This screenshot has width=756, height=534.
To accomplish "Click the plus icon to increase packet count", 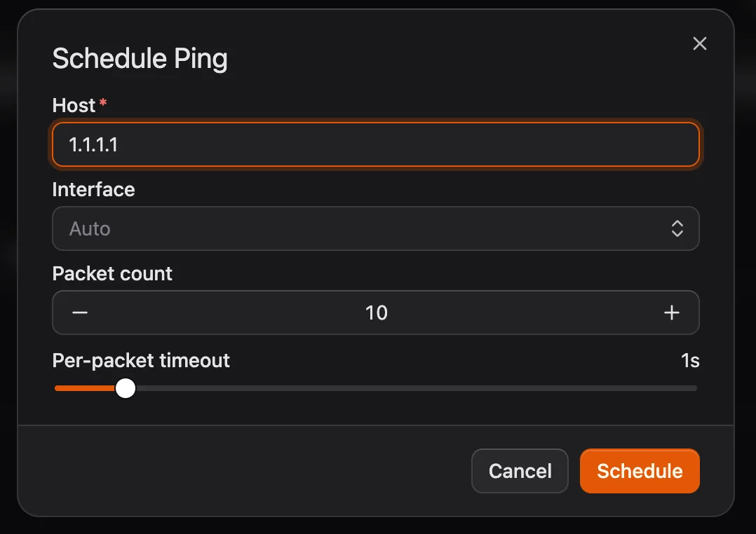I will tap(671, 313).
